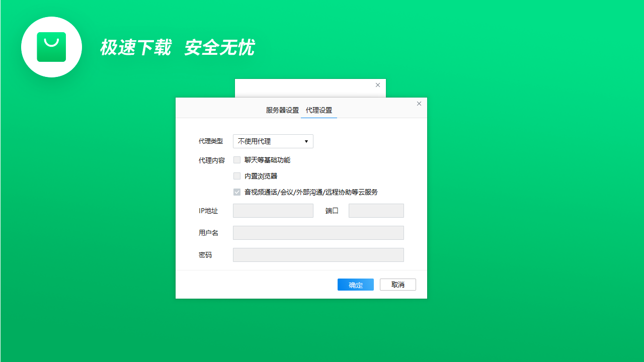Image resolution: width=644 pixels, height=362 pixels.
Task: Close the proxy settings dialog
Action: click(x=419, y=104)
